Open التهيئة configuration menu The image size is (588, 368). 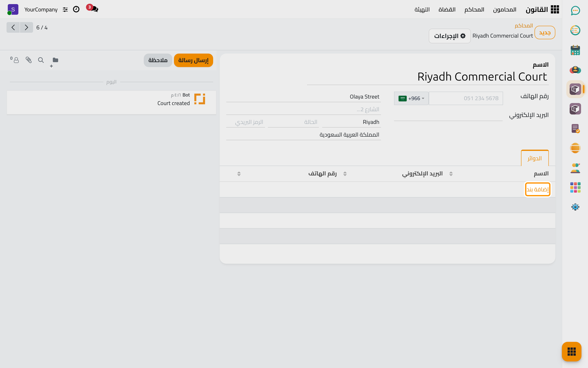422,10
